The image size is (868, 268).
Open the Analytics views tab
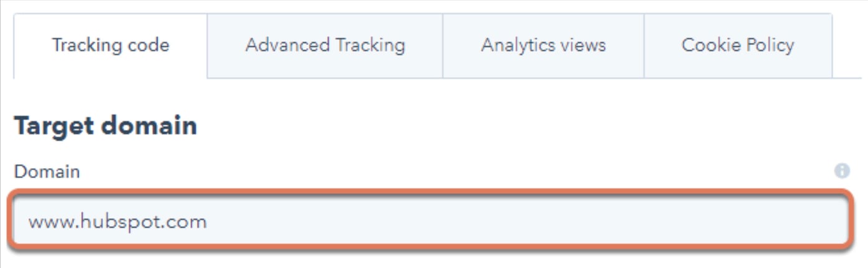point(543,46)
